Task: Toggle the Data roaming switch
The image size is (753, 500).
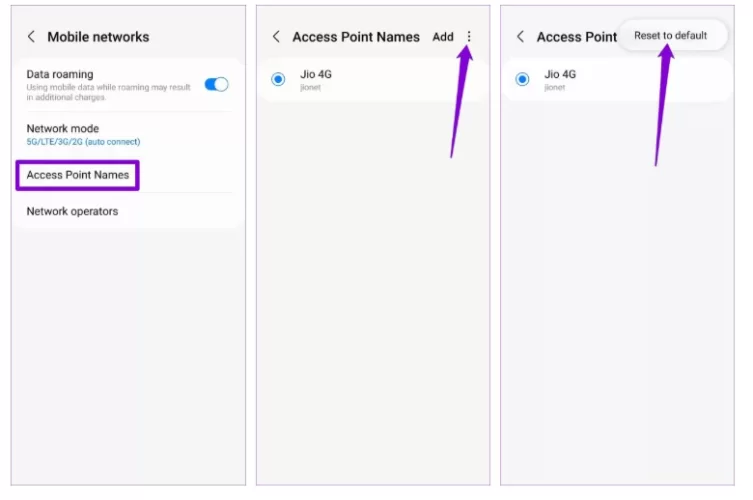Action: (x=216, y=84)
